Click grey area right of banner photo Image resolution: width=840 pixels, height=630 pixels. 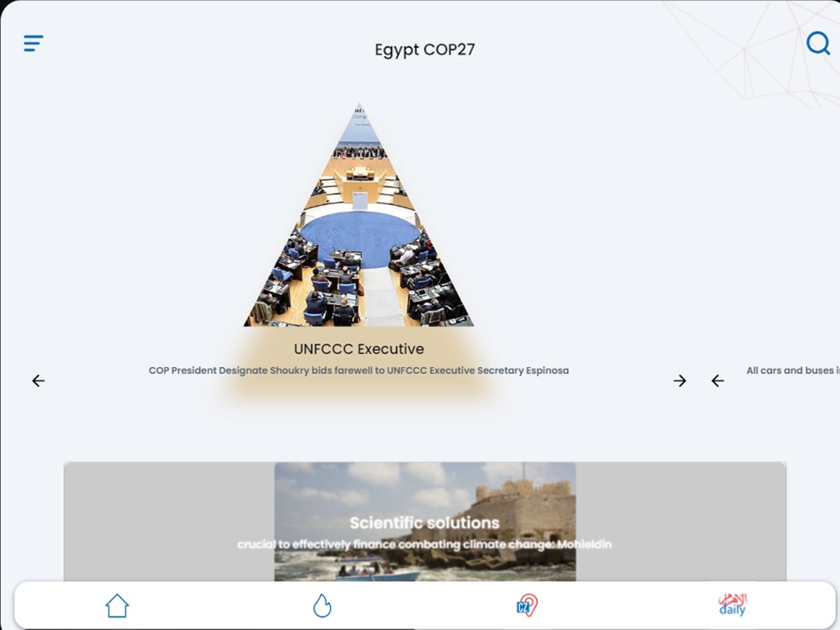(681, 522)
